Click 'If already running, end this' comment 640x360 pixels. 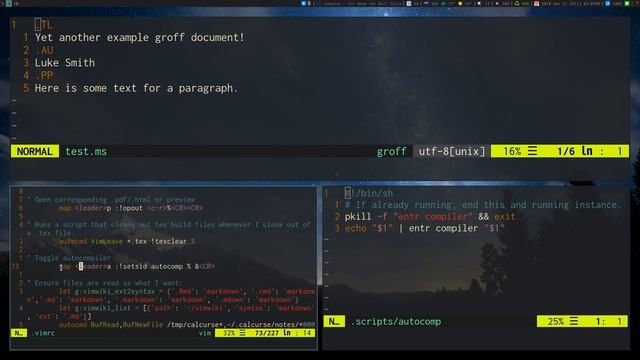(483, 205)
